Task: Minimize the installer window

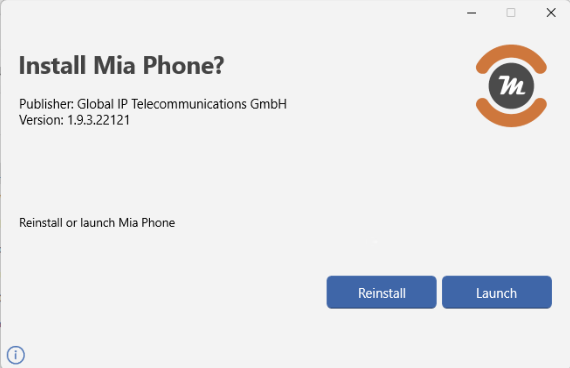Action: point(471,13)
